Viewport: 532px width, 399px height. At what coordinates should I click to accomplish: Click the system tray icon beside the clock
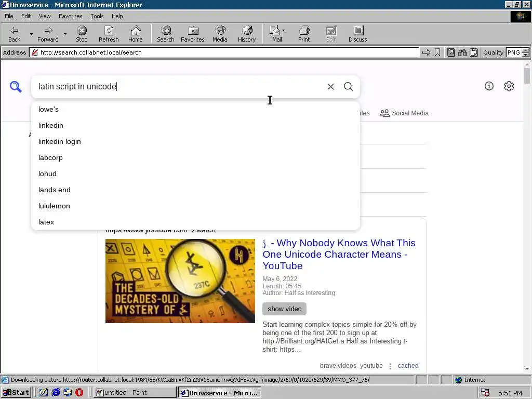click(486, 393)
